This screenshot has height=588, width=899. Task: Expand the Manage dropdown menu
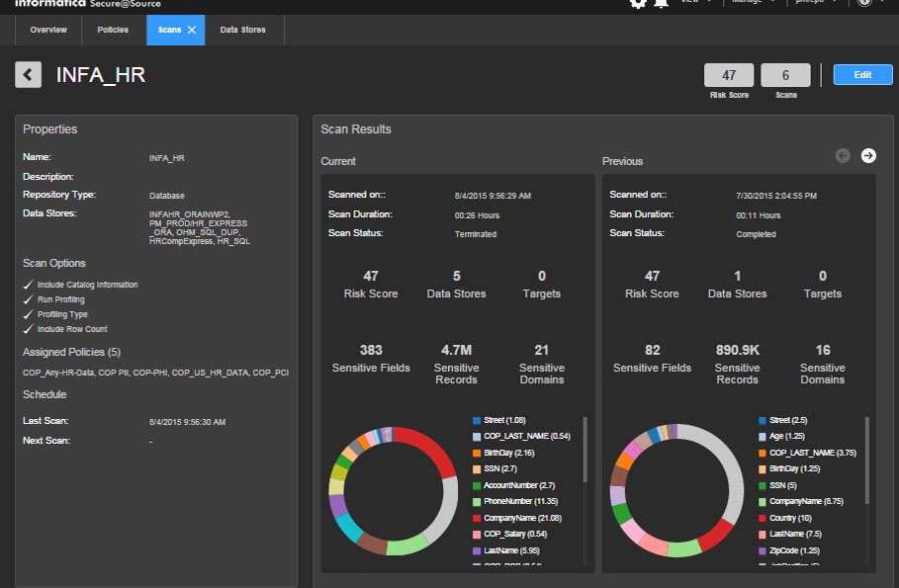751,3
